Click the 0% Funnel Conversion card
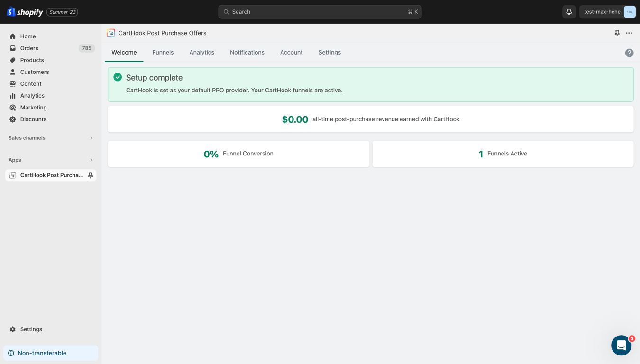Screen dimensions: 640x364 click(238, 154)
